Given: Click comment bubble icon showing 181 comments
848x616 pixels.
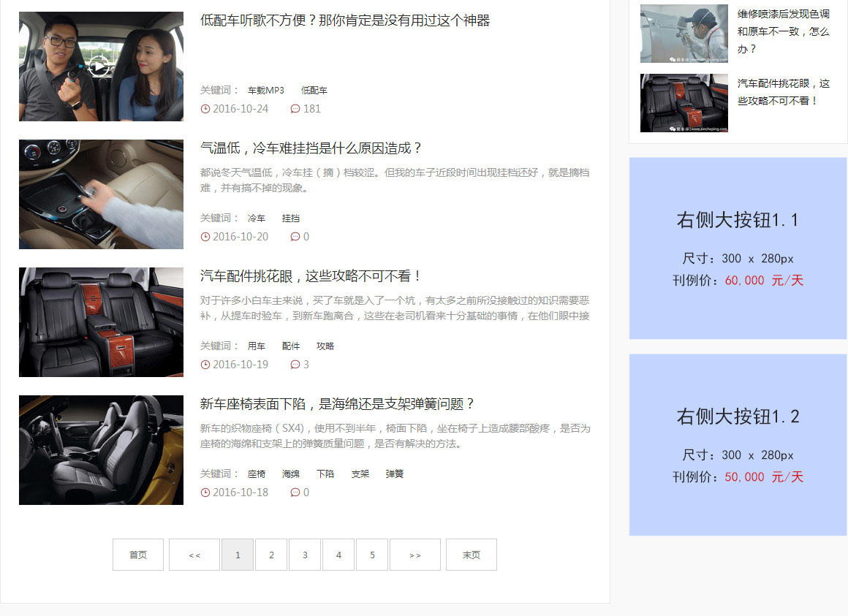Looking at the screenshot, I should tap(295, 109).
